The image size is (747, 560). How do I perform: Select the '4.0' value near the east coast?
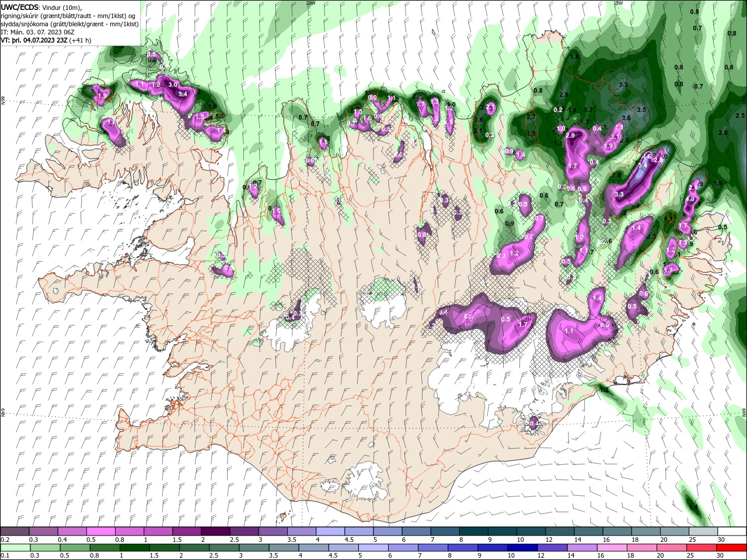[690, 199]
